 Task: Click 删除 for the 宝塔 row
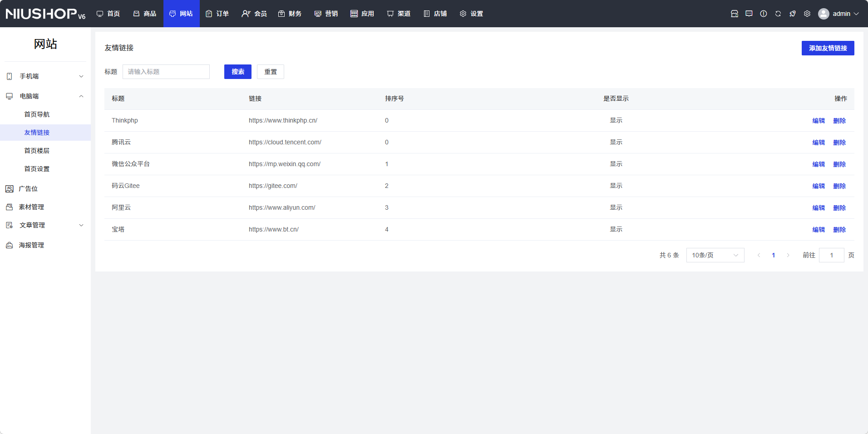(x=839, y=230)
